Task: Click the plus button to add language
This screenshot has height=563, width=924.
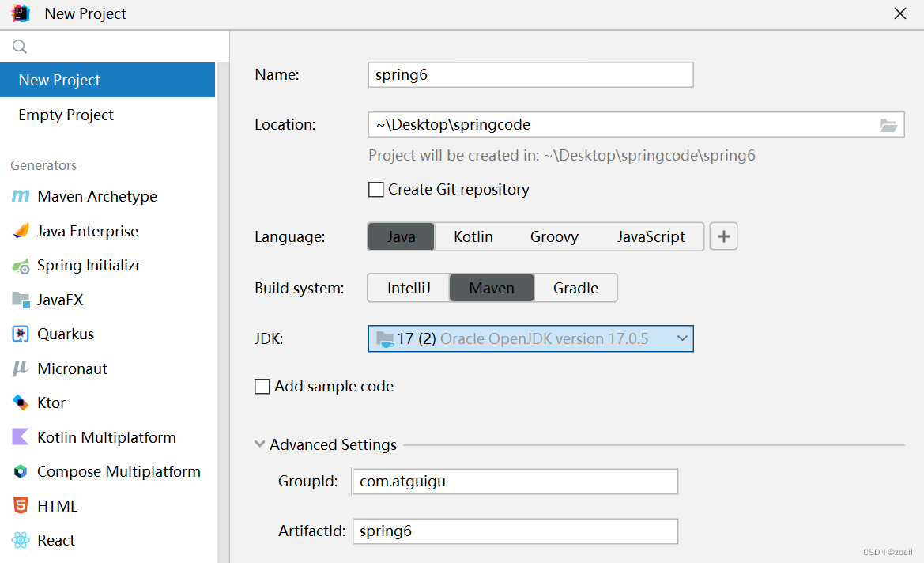Action: point(724,236)
